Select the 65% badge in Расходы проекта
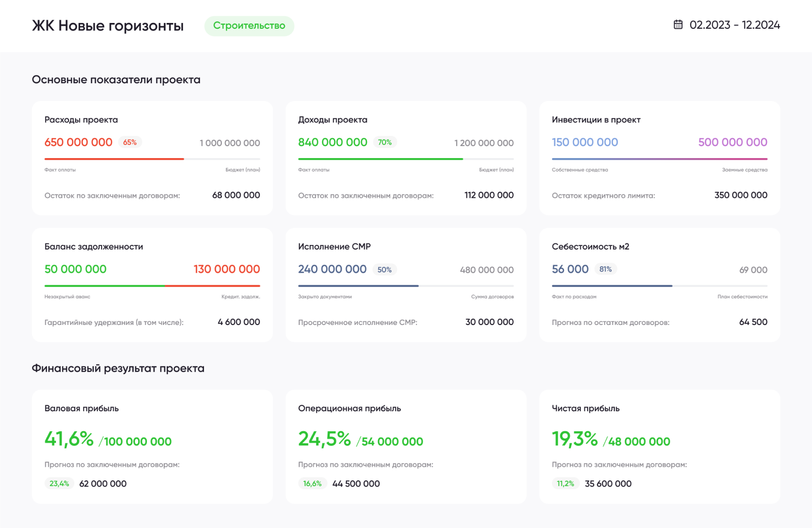812x528 pixels. [x=130, y=142]
